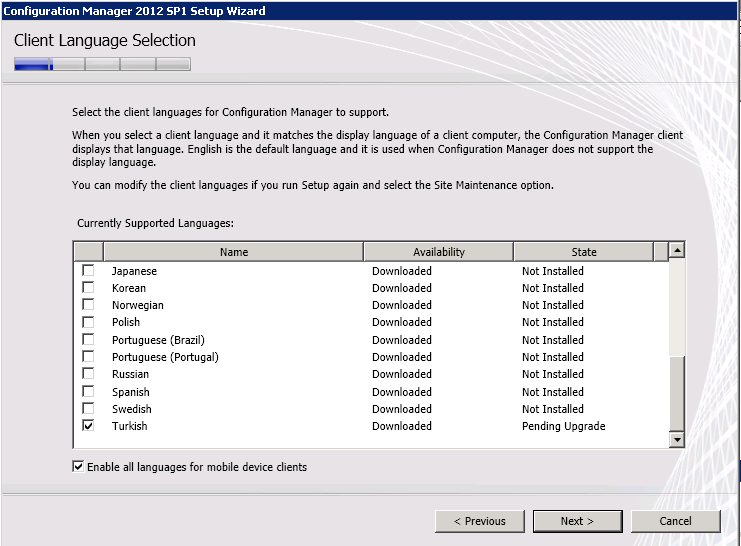Disable all languages for mobile device clients
This screenshot has height=546, width=741.
(79, 467)
